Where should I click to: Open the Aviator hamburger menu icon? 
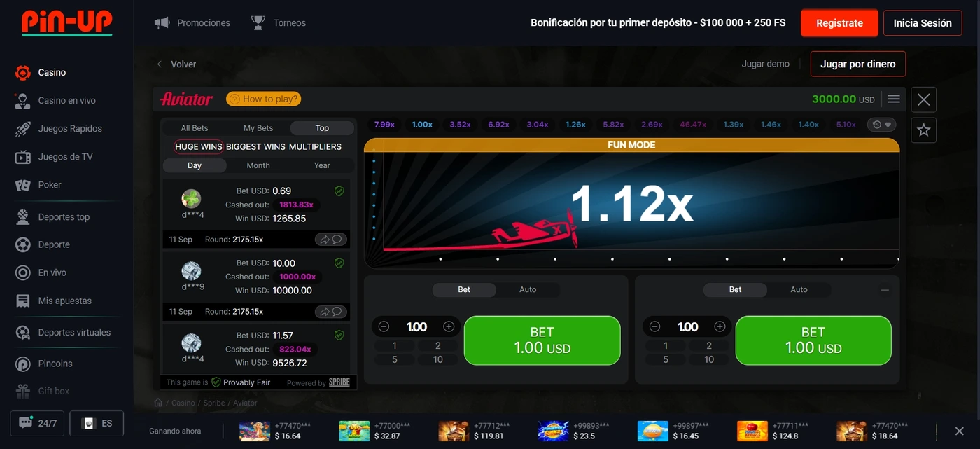pyautogui.click(x=893, y=99)
